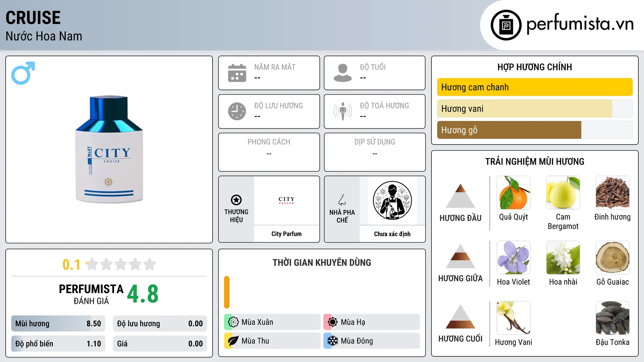Click the Mùi hương 8.50 score bar

point(58,324)
